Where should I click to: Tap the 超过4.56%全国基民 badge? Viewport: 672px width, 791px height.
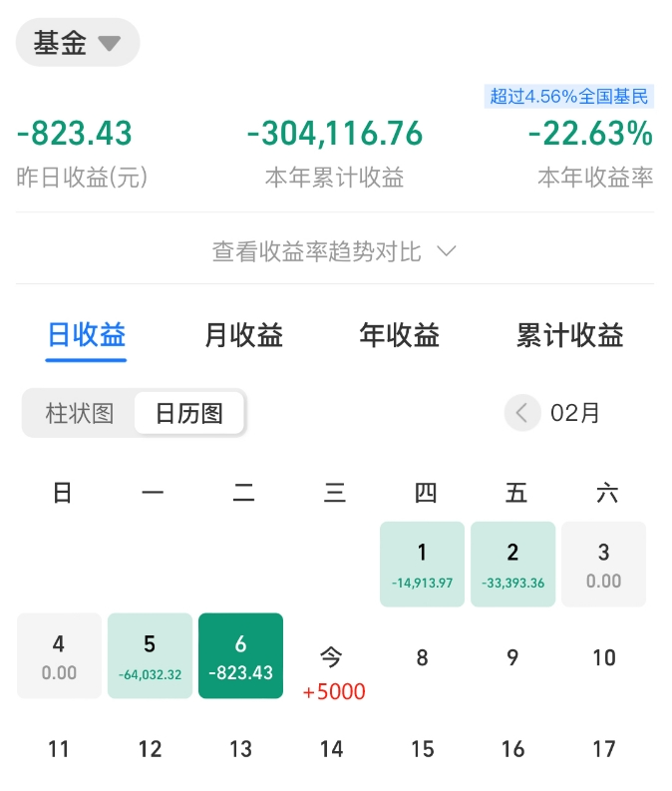[x=569, y=97]
